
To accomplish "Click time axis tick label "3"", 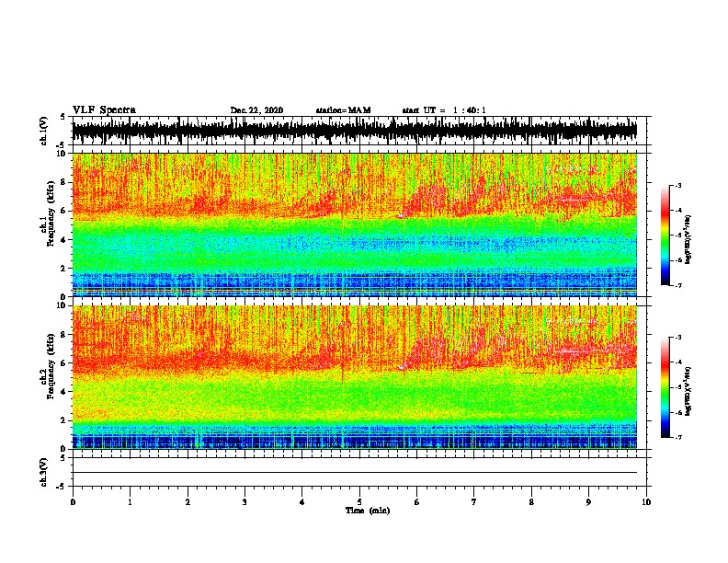I will coord(245,502).
